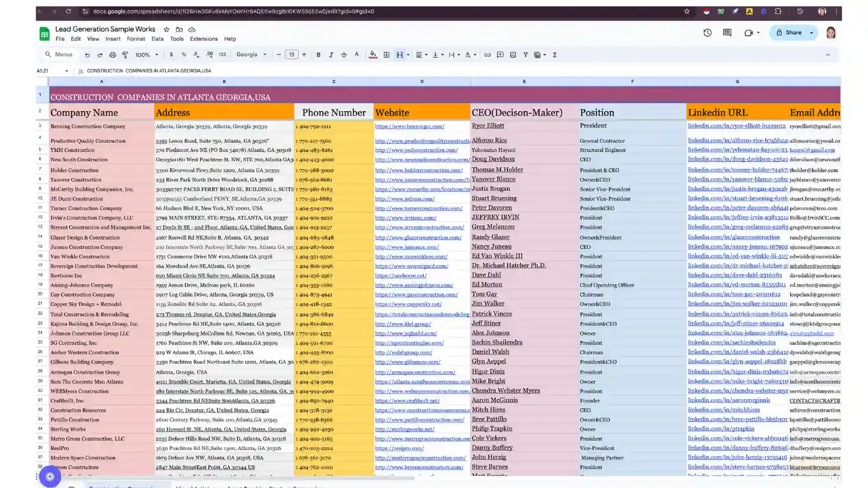Screen dimensions: 868x488
Task: Toggle italic formatting
Action: click(331, 55)
